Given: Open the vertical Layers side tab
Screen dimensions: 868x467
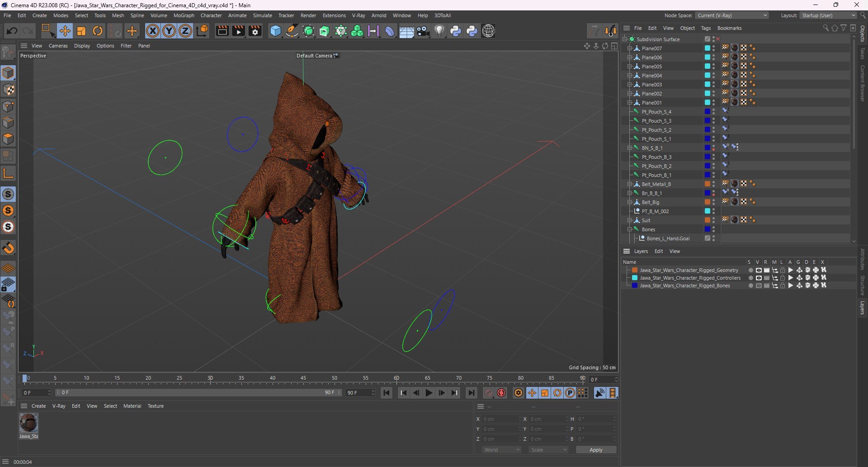Looking at the screenshot, I should (x=863, y=308).
